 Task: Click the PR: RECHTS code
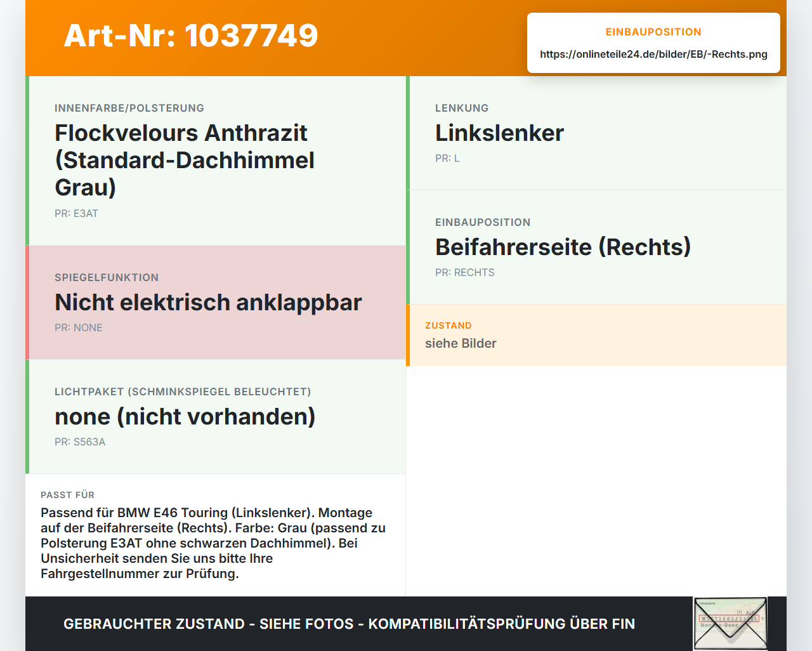[464, 272]
